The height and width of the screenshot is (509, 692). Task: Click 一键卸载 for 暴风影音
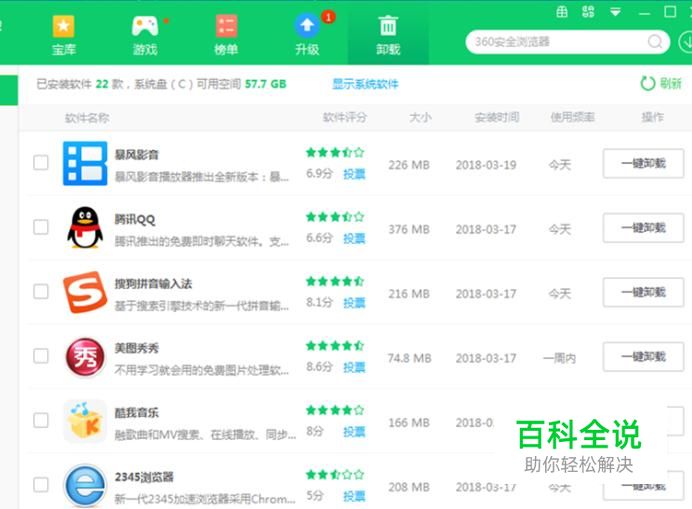(x=643, y=163)
